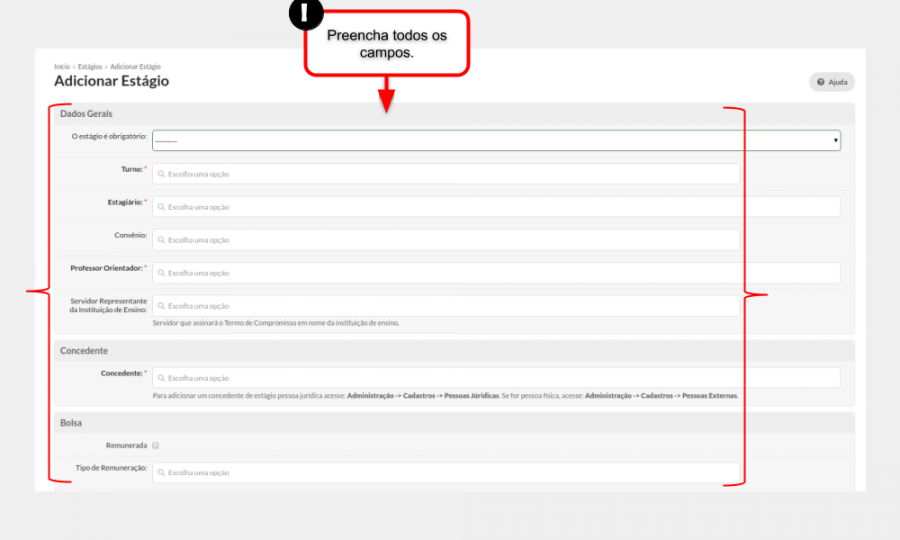This screenshot has width=900, height=540.
Task: Select the Convênio choice field
Action: tap(446, 240)
